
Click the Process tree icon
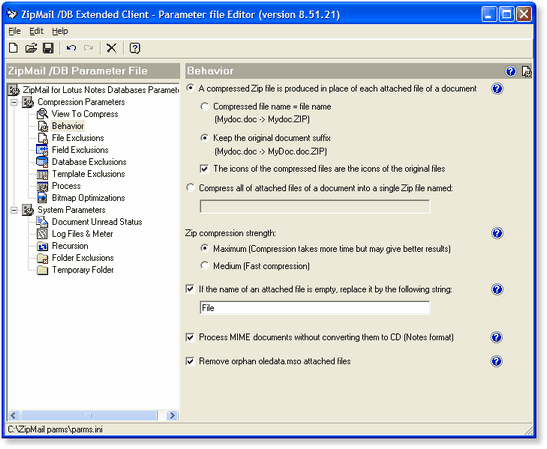coord(42,186)
